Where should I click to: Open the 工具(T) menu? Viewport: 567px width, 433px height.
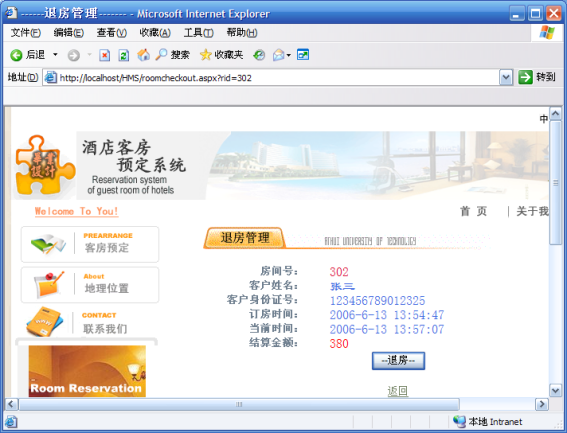(x=199, y=33)
